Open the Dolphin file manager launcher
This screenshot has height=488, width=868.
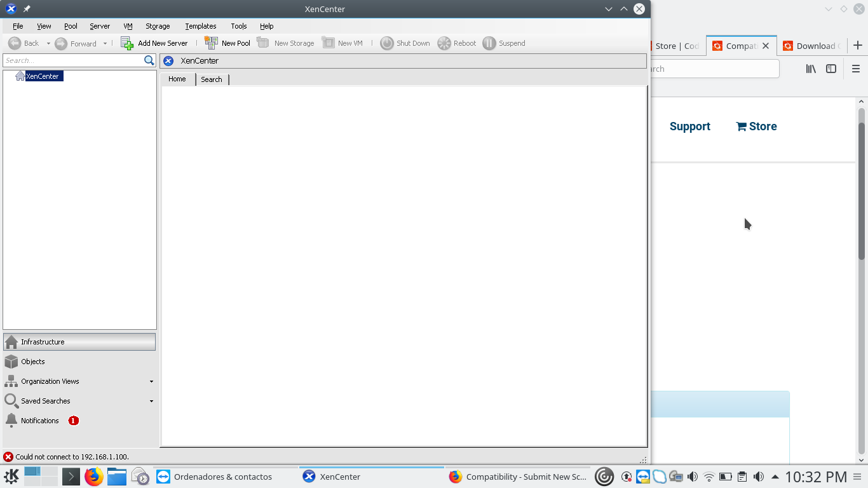(x=117, y=477)
